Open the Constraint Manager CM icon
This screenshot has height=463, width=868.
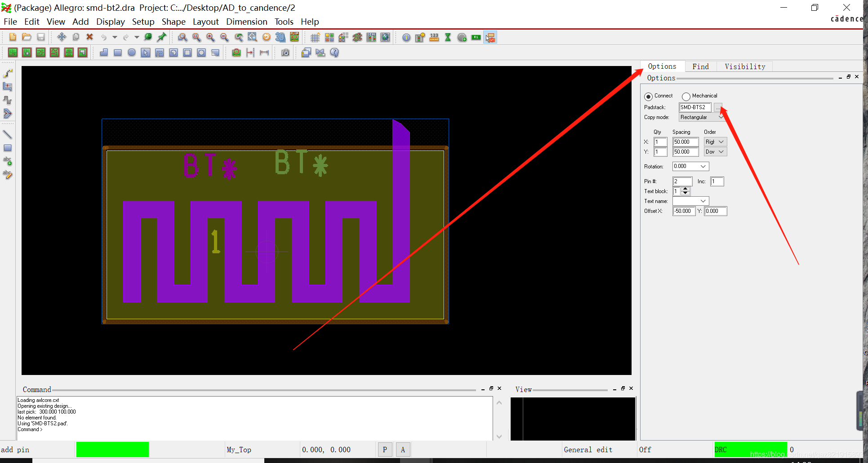tap(371, 37)
